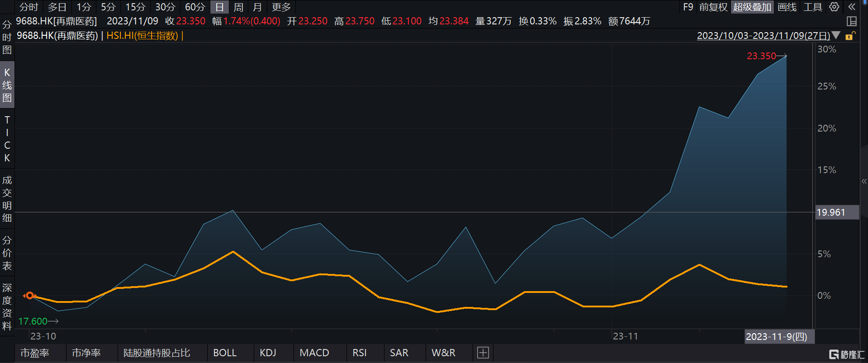Select the MACD indicator tab

click(x=314, y=353)
